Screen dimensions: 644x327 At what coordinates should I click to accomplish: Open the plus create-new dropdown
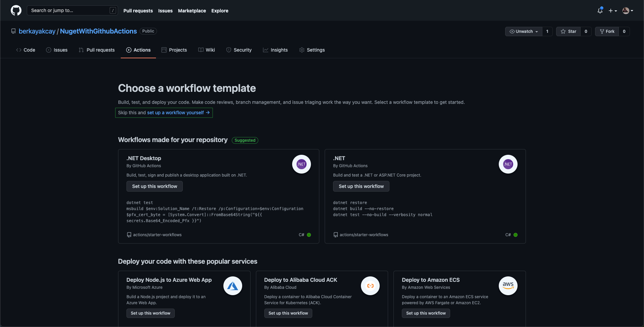612,11
